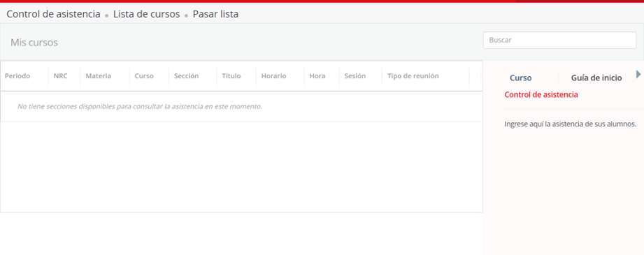This screenshot has height=255, width=644.
Task: Sort by the Título column header
Action: tap(231, 76)
